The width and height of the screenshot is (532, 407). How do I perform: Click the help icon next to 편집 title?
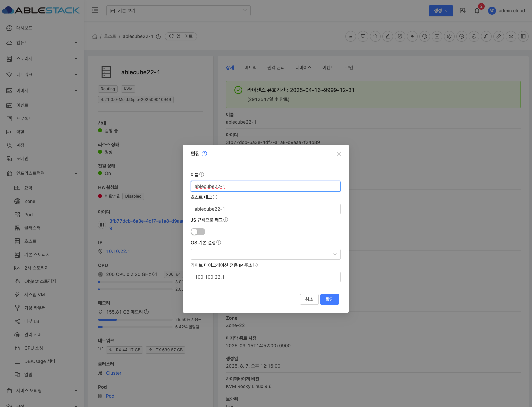tap(204, 154)
